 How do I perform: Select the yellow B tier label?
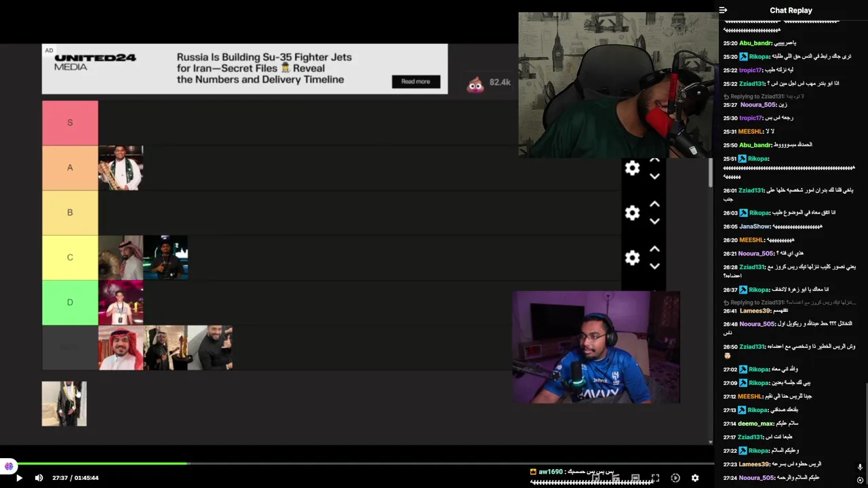[x=70, y=212]
